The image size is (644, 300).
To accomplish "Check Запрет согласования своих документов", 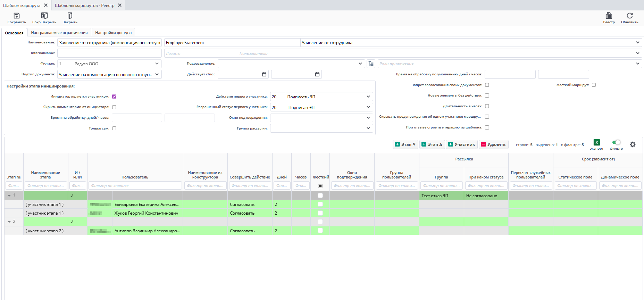I will click(487, 85).
